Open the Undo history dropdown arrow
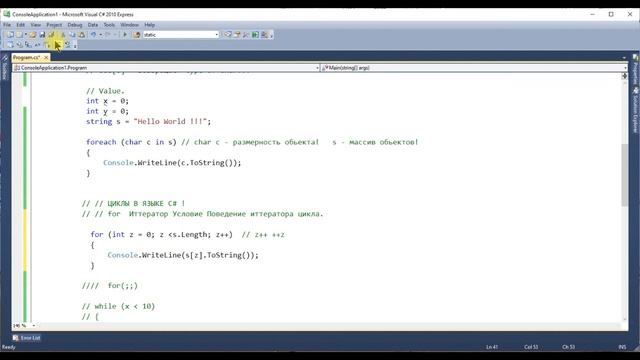 click(x=100, y=35)
